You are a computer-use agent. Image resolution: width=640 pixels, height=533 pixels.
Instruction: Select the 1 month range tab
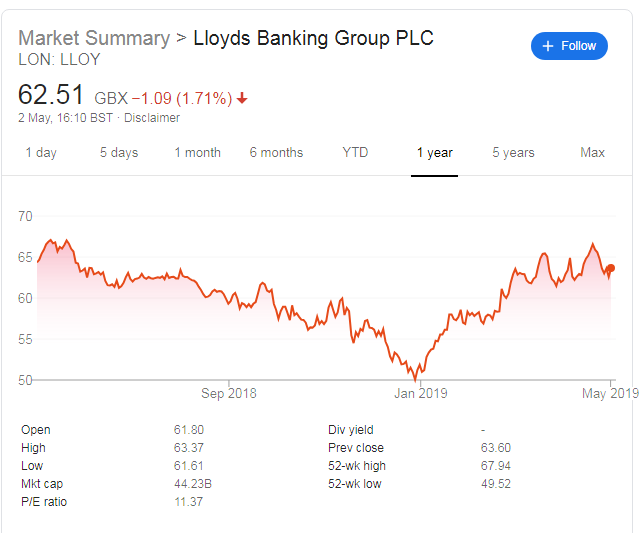(197, 153)
